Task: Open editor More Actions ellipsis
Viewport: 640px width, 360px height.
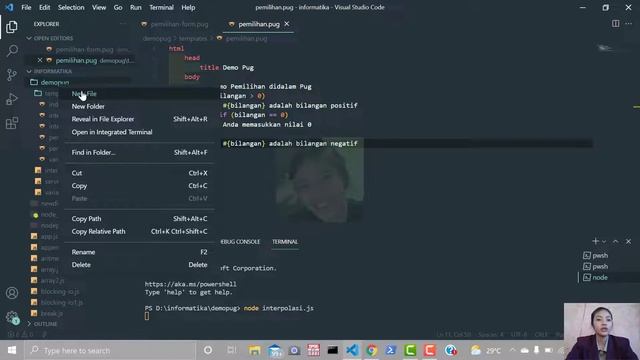Action: [628, 24]
